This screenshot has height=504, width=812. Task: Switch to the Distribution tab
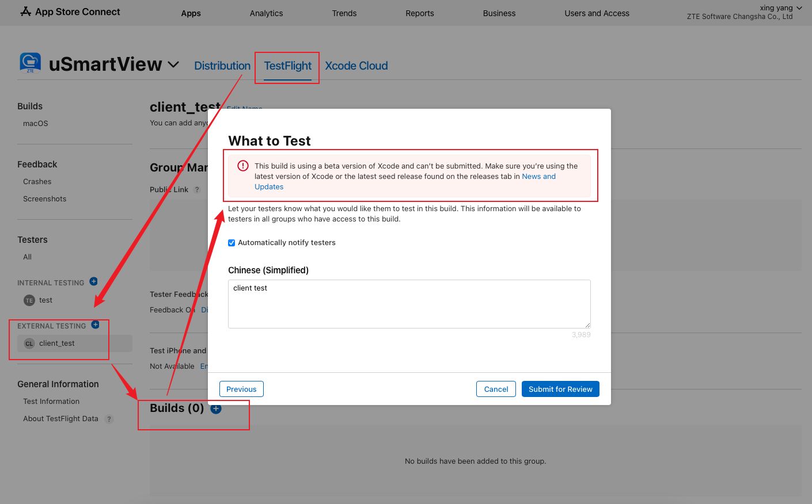point(222,66)
